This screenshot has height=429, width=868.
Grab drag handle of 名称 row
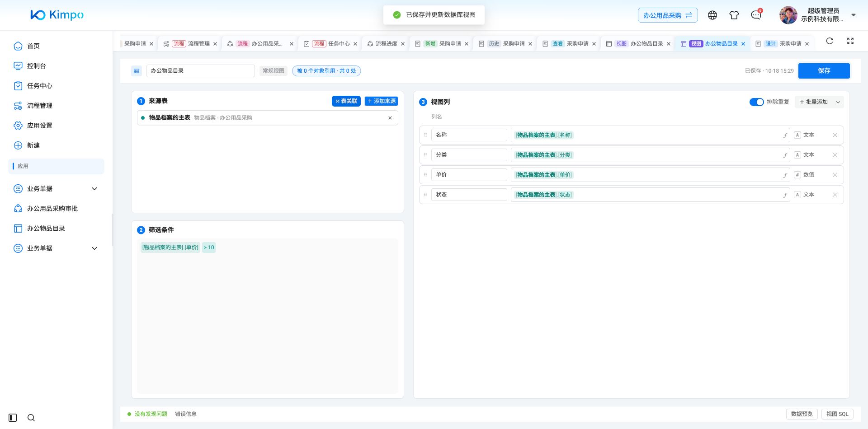(425, 135)
